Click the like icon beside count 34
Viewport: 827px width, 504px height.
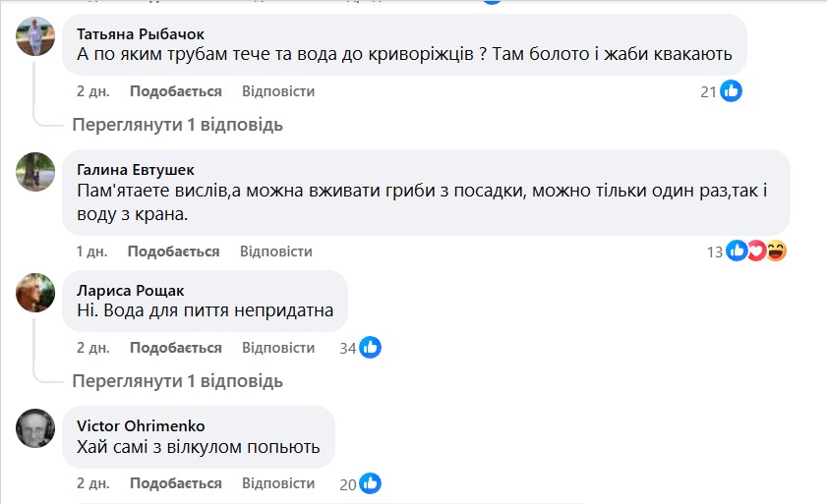(x=370, y=348)
